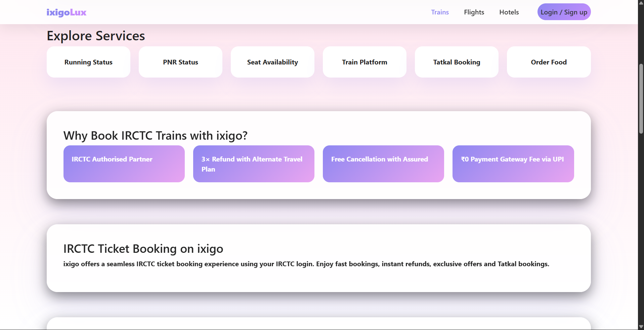Click the Why Book IRCTC Trains with ixigo? heading

[155, 136]
